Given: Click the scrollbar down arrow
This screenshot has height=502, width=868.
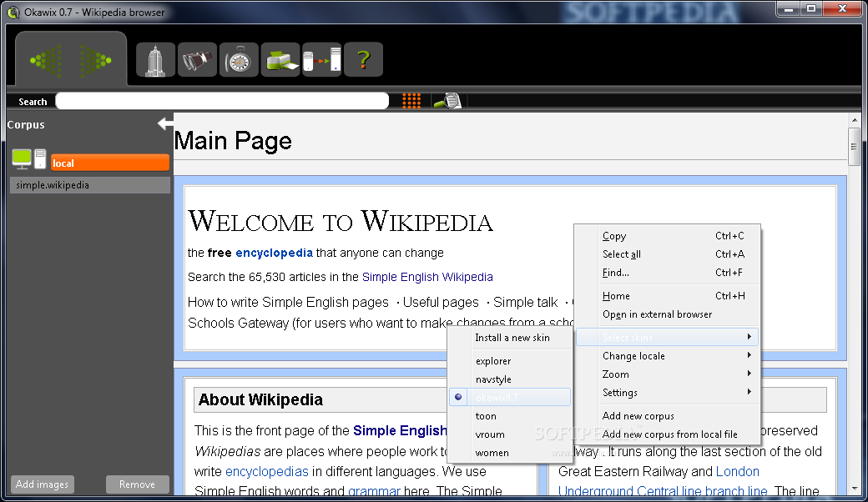Looking at the screenshot, I should [x=855, y=489].
